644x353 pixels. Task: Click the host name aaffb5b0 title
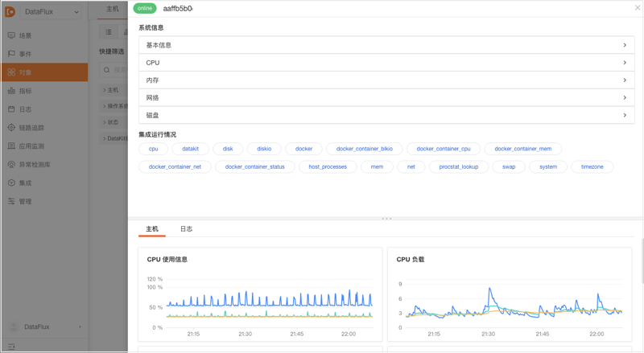pos(178,9)
